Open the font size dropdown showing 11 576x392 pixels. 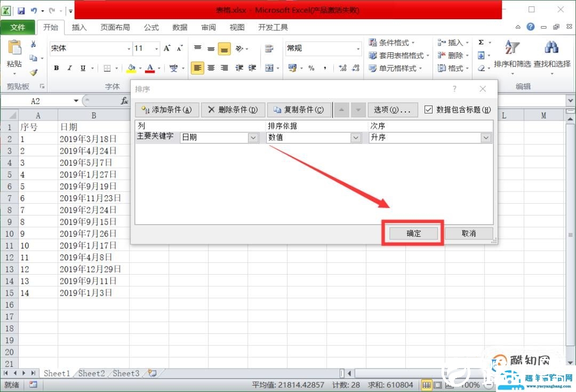[x=156, y=49]
